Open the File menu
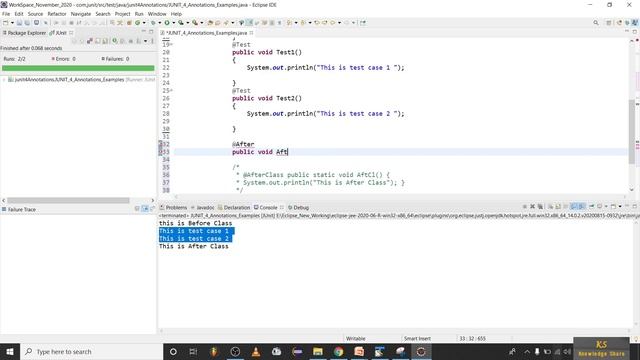Image resolution: width=640 pixels, height=360 pixels. tap(6, 14)
